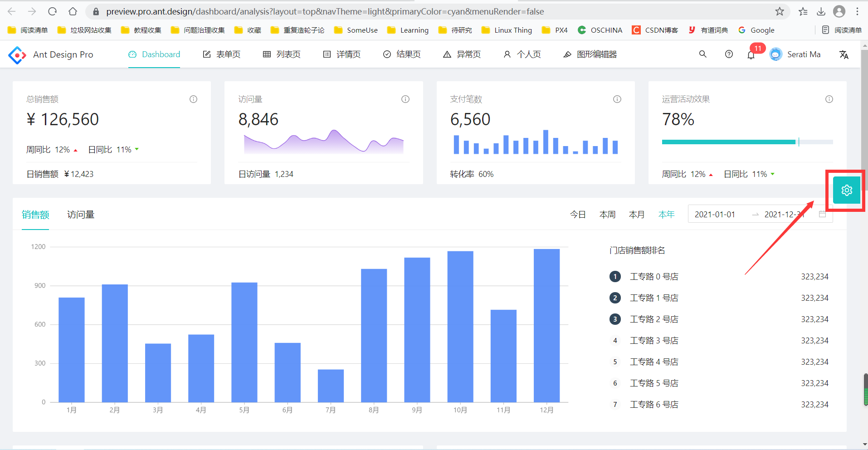This screenshot has height=450, width=868.
Task: Click the 2021-01-01 start date field
Action: coord(716,214)
